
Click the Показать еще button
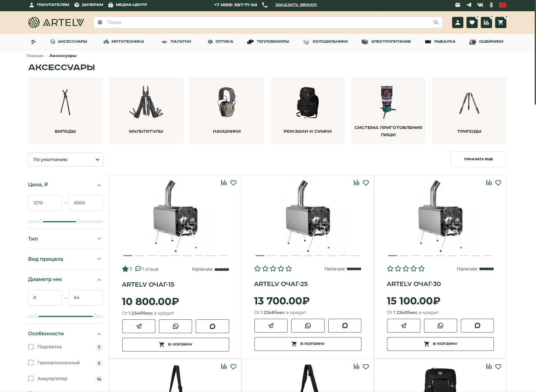tap(478, 159)
